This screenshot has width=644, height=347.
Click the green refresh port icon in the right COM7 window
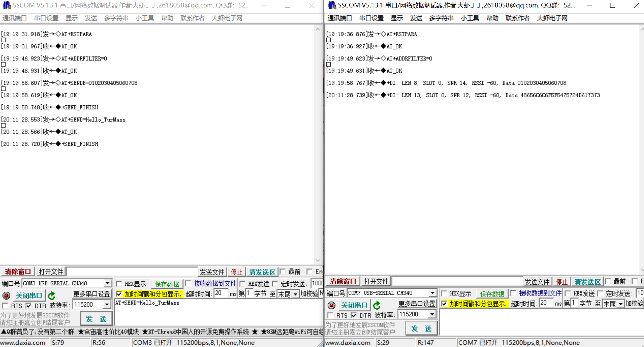point(377,305)
